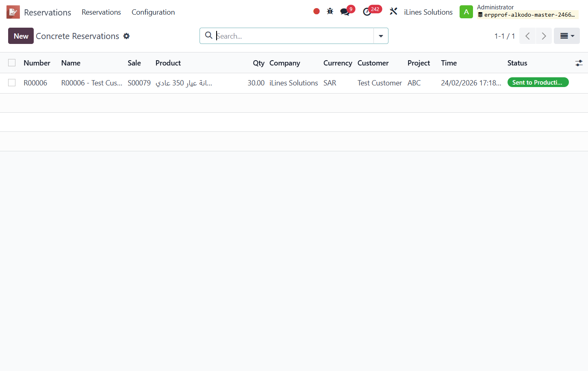Click the New button
588x371 pixels.
click(x=21, y=36)
